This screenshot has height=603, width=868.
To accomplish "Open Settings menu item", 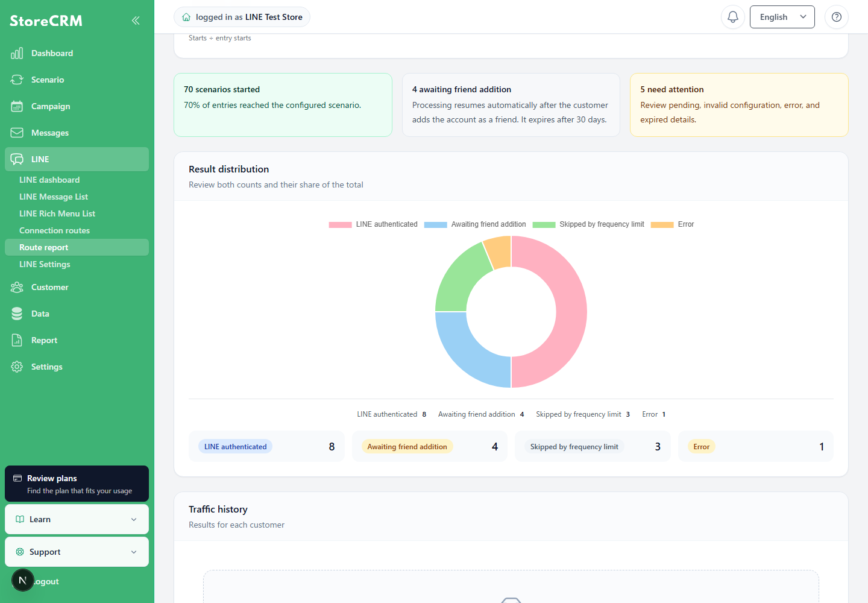I will [x=77, y=367].
